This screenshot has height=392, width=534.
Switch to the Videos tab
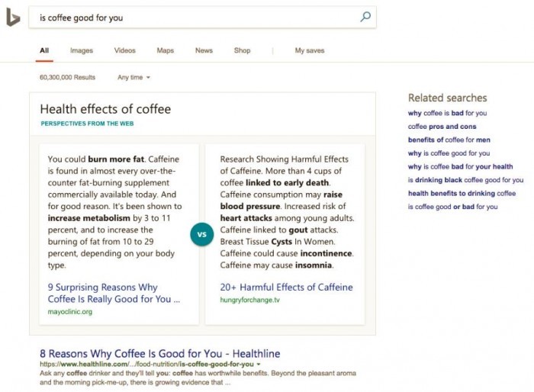(124, 50)
